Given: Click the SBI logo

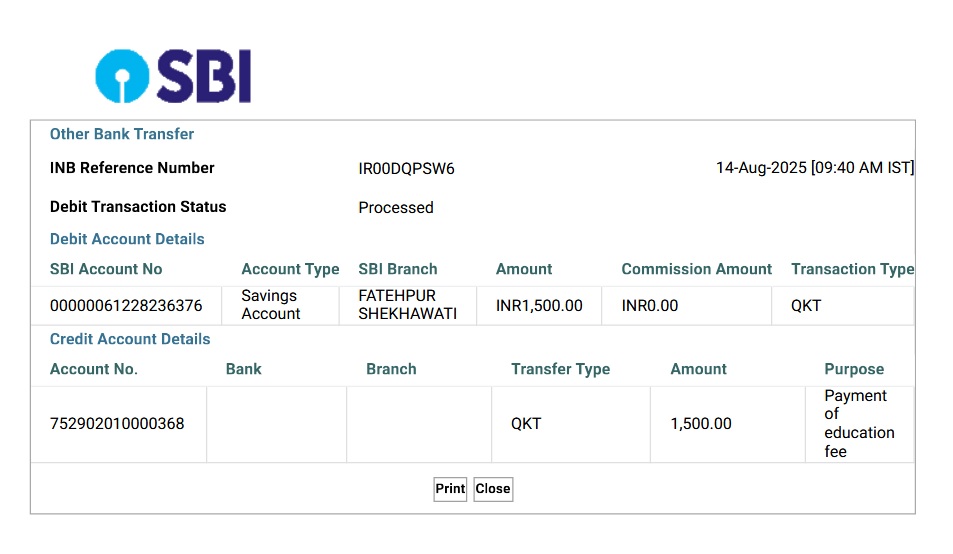Looking at the screenshot, I should tap(174, 77).
